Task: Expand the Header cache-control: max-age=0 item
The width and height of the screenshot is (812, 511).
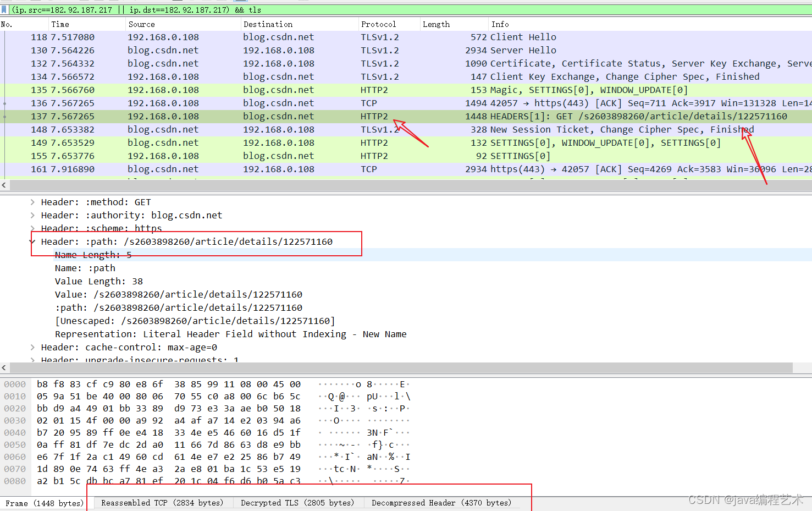Action: (32, 348)
